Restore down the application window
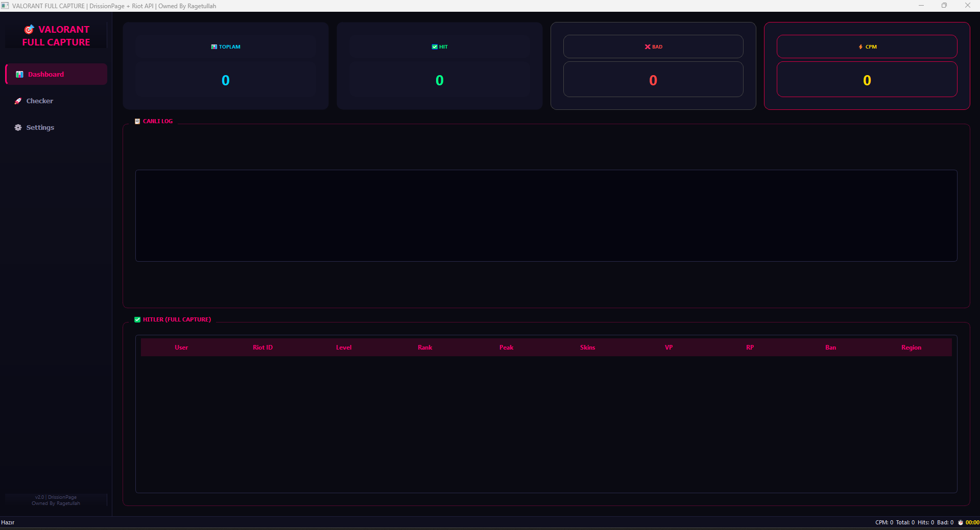This screenshot has height=530, width=980. (x=944, y=6)
